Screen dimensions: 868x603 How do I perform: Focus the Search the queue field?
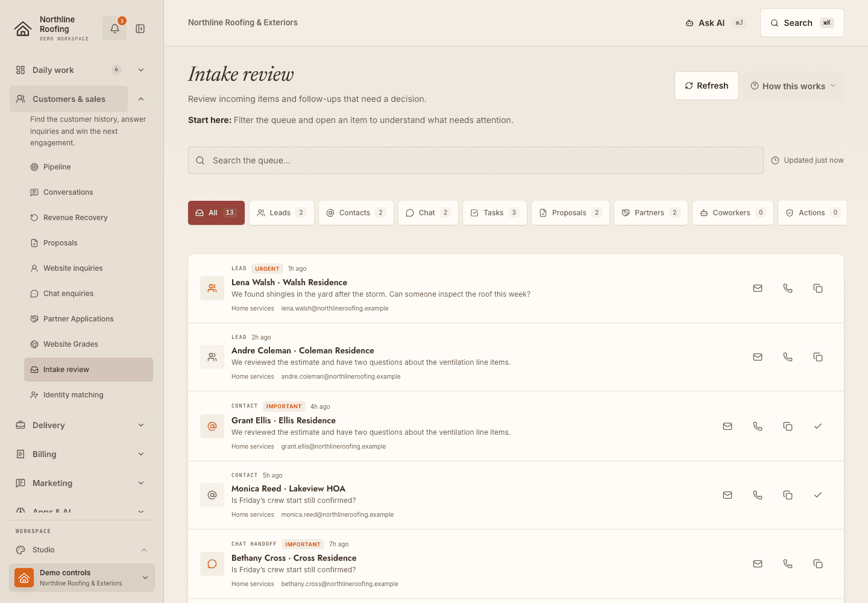click(476, 160)
